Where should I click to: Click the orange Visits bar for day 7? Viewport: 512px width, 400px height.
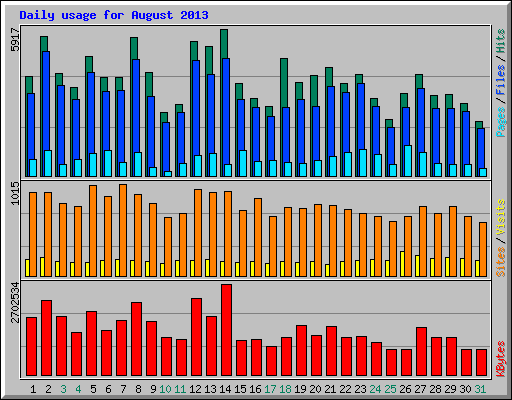click(x=123, y=230)
